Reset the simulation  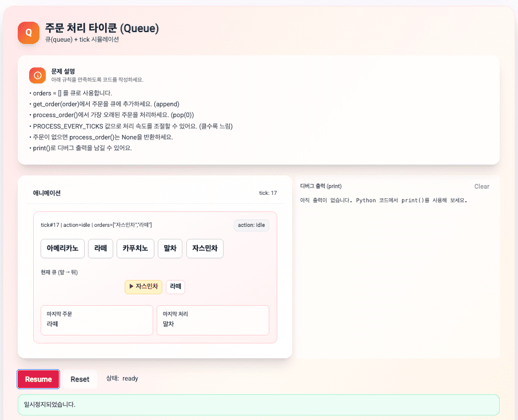tap(80, 379)
